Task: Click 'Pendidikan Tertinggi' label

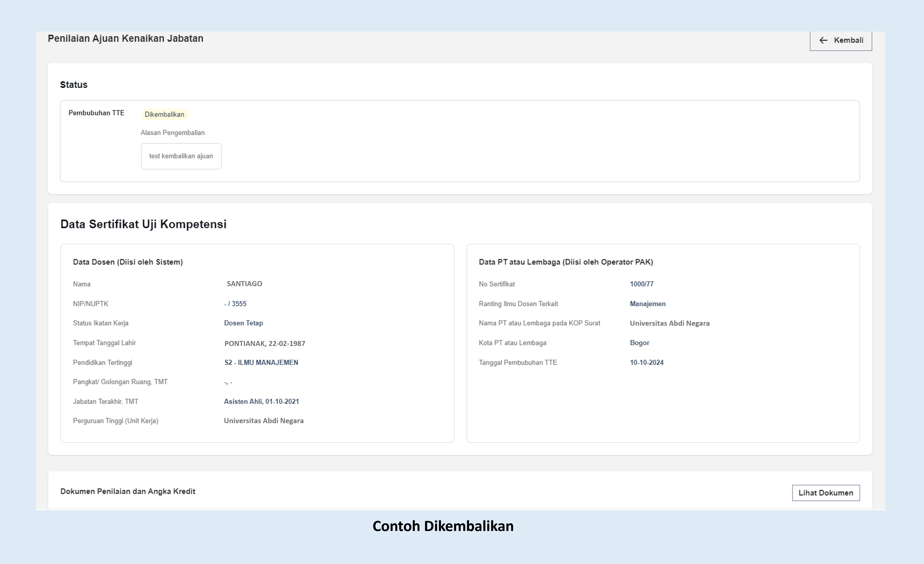Action: click(x=103, y=362)
